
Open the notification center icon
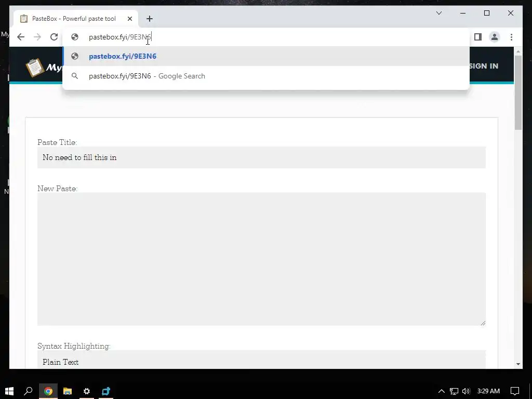tap(515, 391)
